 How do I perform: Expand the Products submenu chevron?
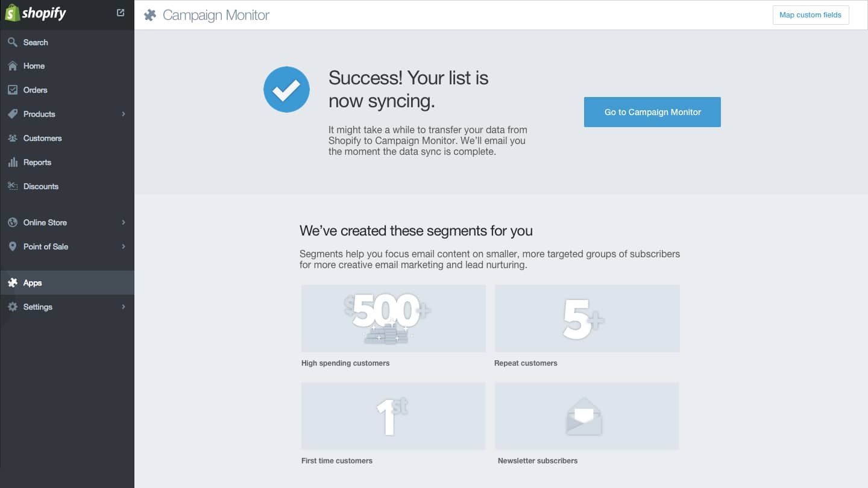point(124,114)
